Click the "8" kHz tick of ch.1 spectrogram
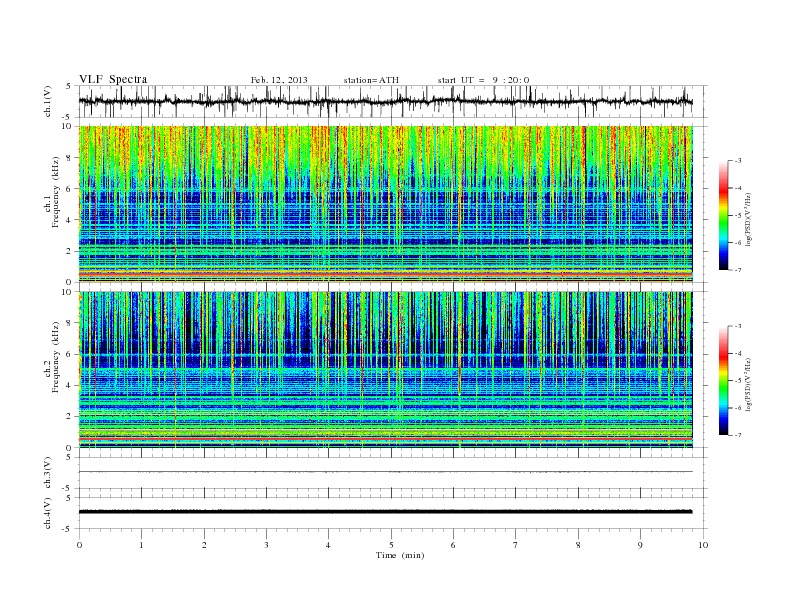This screenshot has height=612, width=792. pos(69,158)
